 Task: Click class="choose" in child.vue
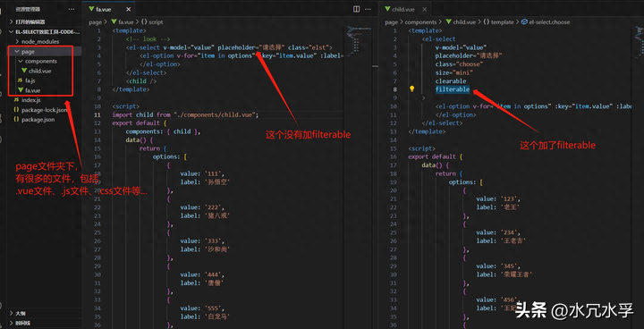click(459, 64)
